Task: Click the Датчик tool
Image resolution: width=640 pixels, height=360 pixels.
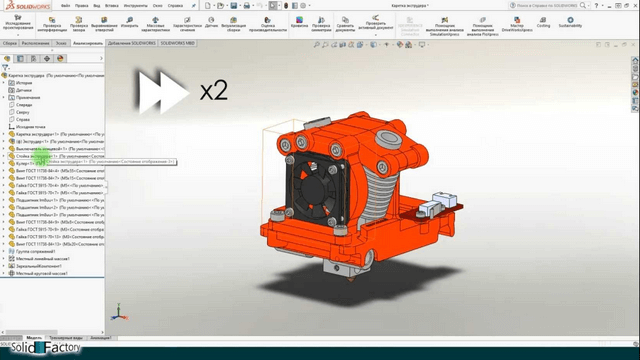Action: (x=211, y=22)
